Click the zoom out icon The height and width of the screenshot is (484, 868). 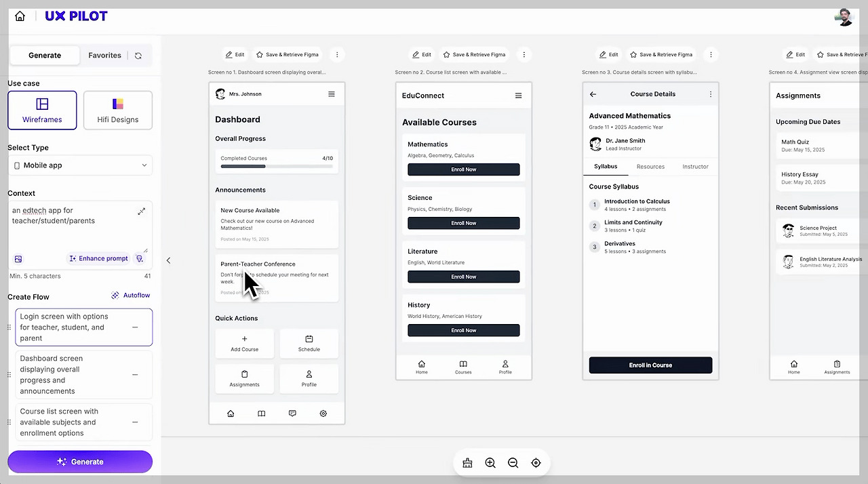[x=513, y=462]
